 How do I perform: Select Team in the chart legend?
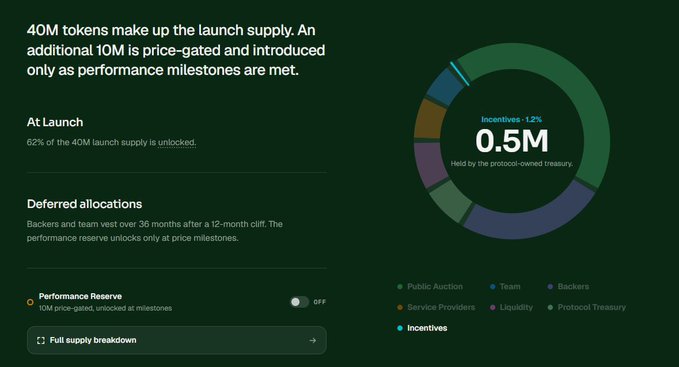point(505,287)
